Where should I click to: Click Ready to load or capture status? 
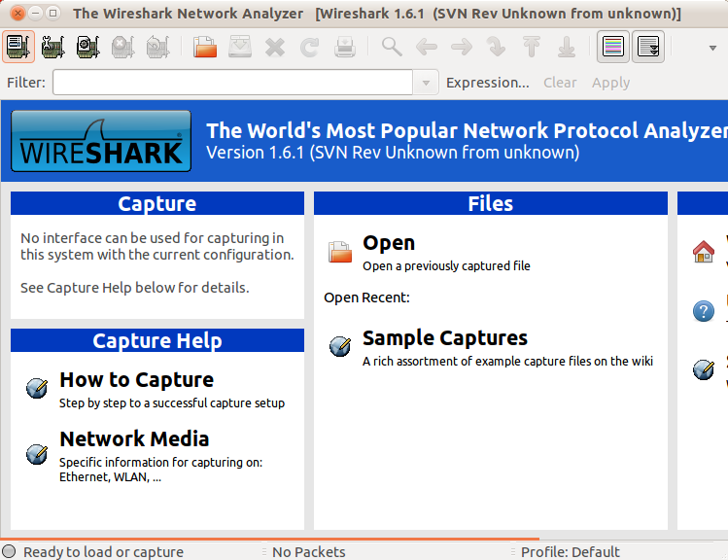pyautogui.click(x=104, y=551)
